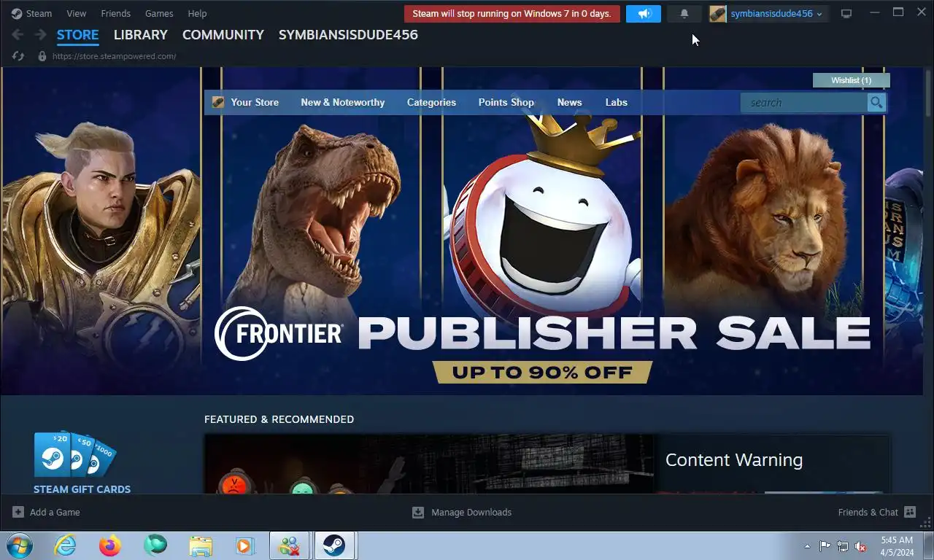
Task: Open the two-people taskbar app icon
Action: click(290, 545)
